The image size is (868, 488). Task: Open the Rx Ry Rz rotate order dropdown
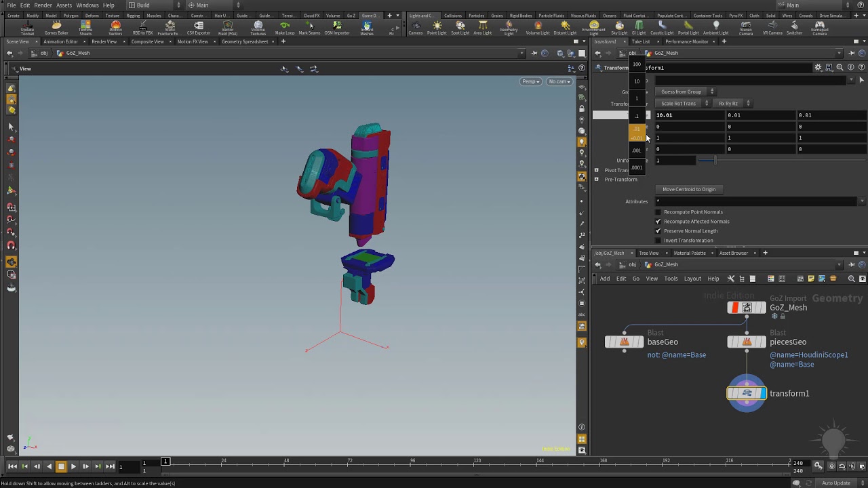point(733,103)
